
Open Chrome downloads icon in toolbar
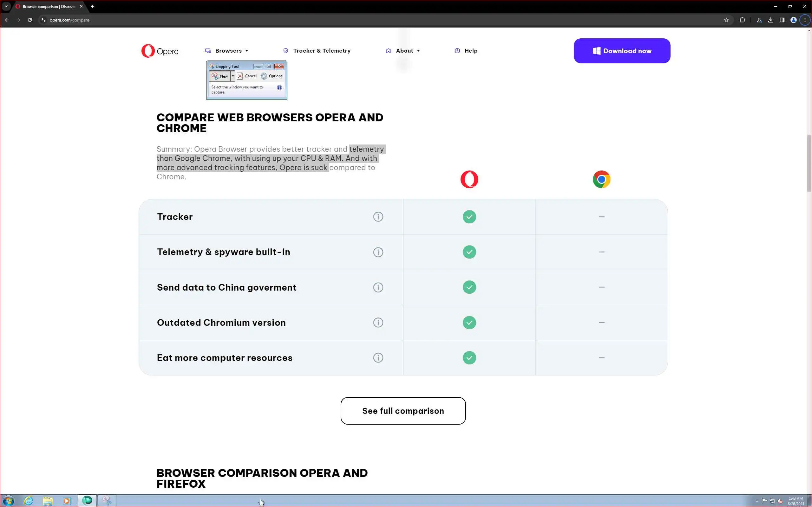coord(771,20)
